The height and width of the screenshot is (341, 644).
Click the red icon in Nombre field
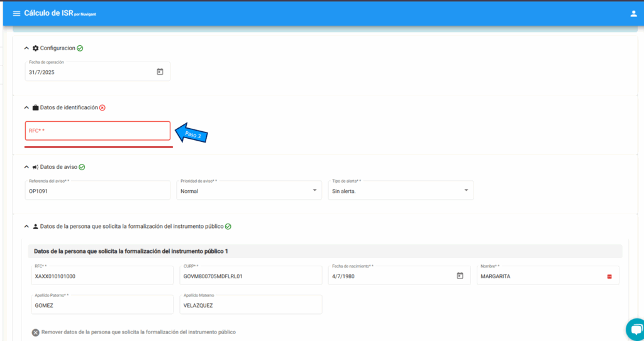coord(609,276)
